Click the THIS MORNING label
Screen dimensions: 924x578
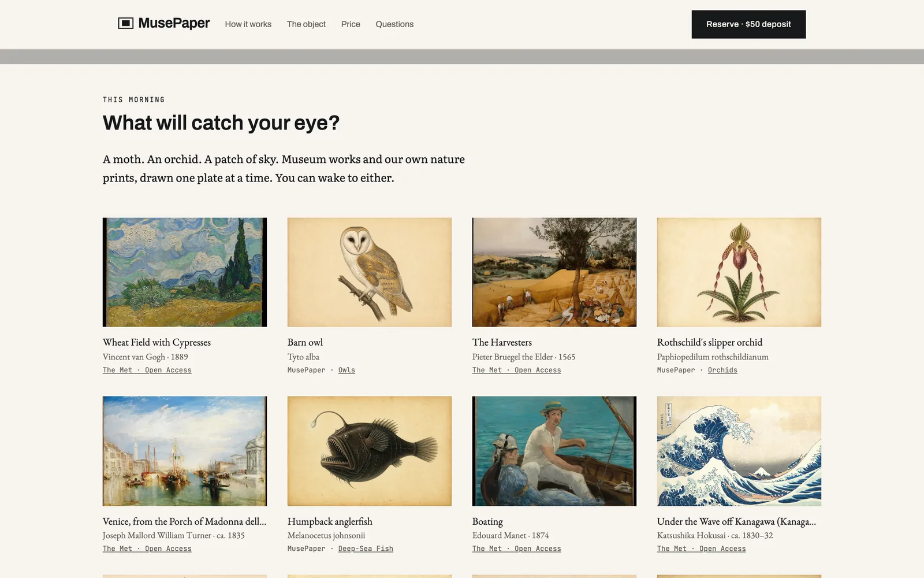click(x=134, y=99)
